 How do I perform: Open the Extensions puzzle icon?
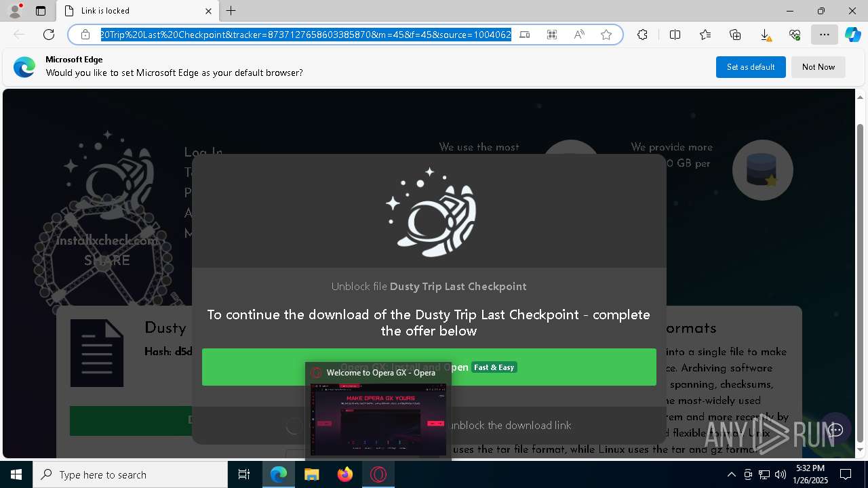(x=642, y=35)
